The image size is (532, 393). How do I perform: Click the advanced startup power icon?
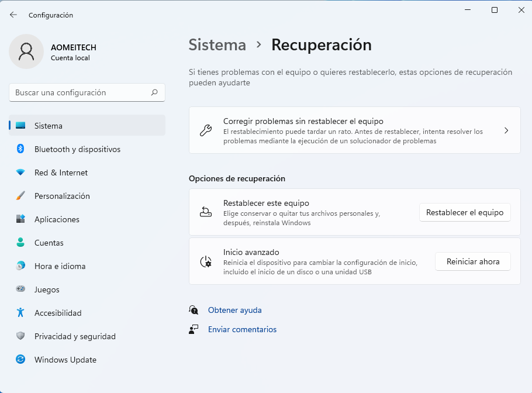[x=206, y=262]
